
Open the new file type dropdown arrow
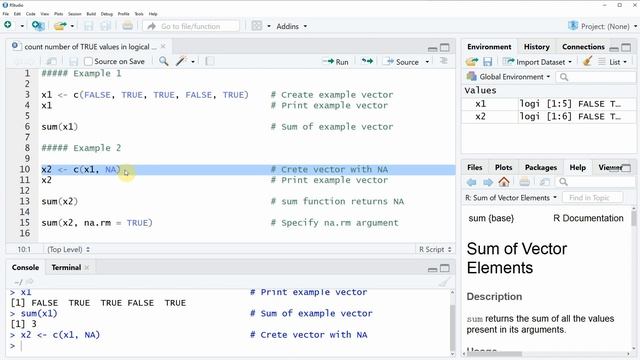(22, 26)
